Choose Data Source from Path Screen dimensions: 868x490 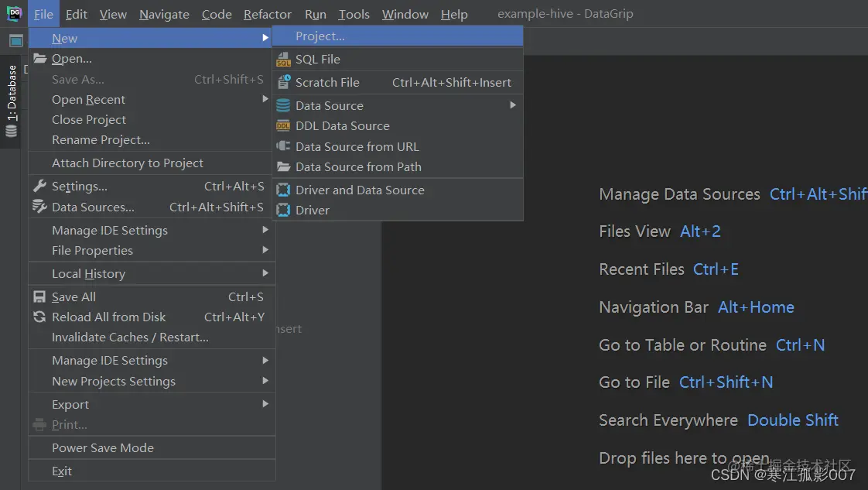coord(398,166)
